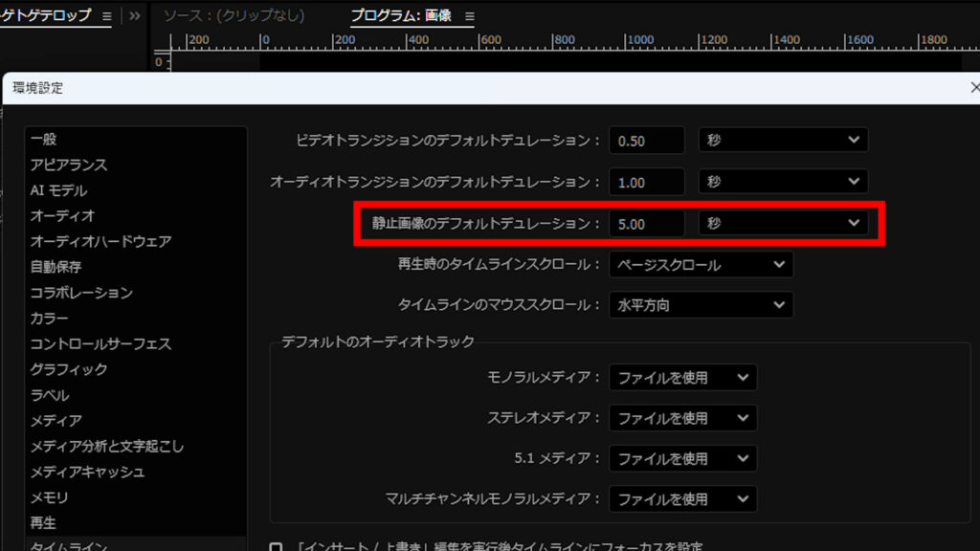This screenshot has height=551, width=980.
Task: Click the panel overflow double-arrow icon
Action: pyautogui.click(x=135, y=16)
